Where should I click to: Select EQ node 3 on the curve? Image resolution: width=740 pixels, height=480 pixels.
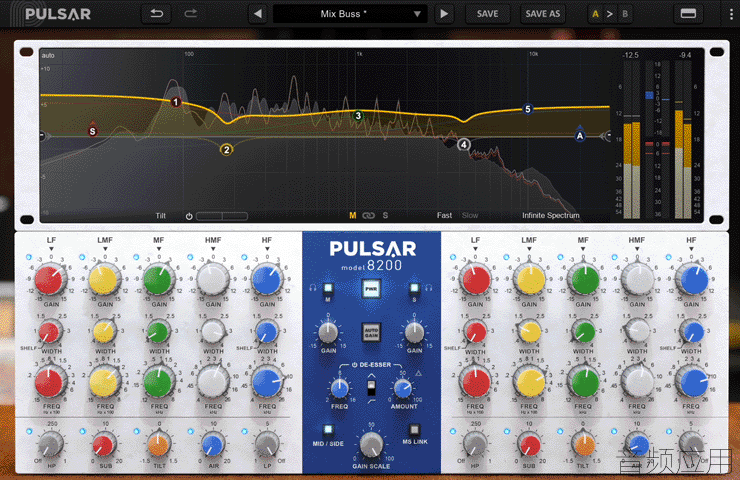[358, 116]
